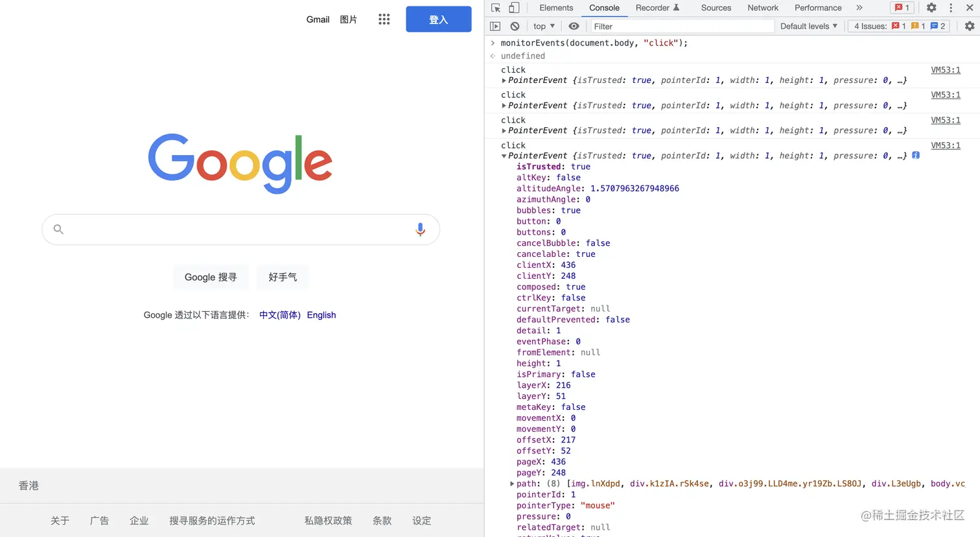Open the Default levels dropdown
Screen dimensions: 980x537
point(809,26)
